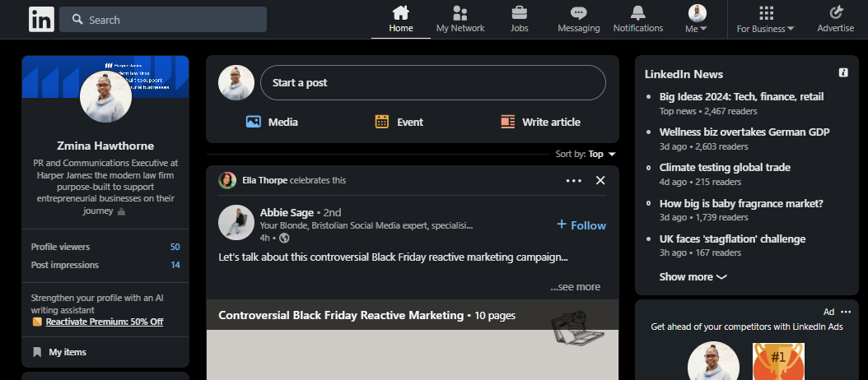This screenshot has width=868, height=380.
Task: Expand the Me profile menu
Action: 697,20
